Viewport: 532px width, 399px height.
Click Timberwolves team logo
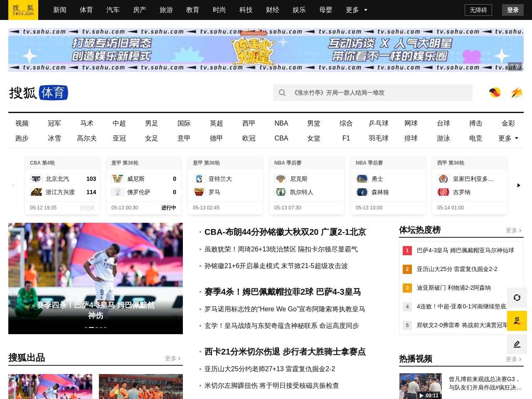point(362,192)
